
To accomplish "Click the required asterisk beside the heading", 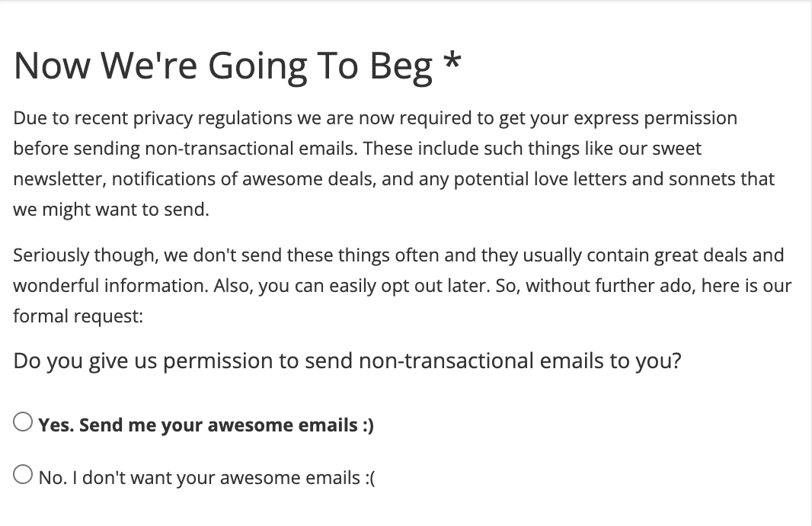I will coord(452,61).
